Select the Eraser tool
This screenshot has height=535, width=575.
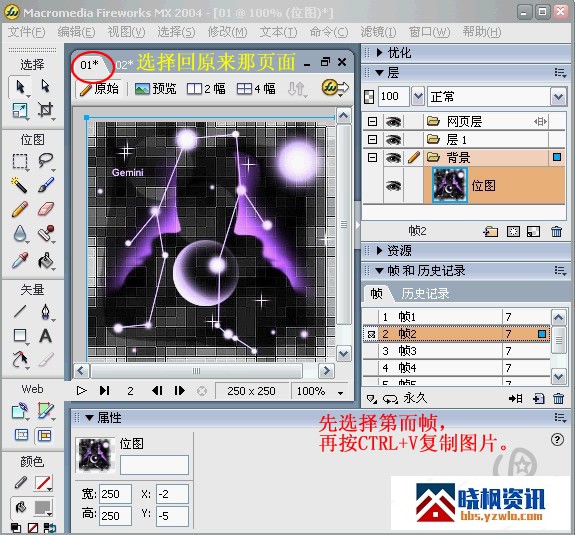(45, 209)
